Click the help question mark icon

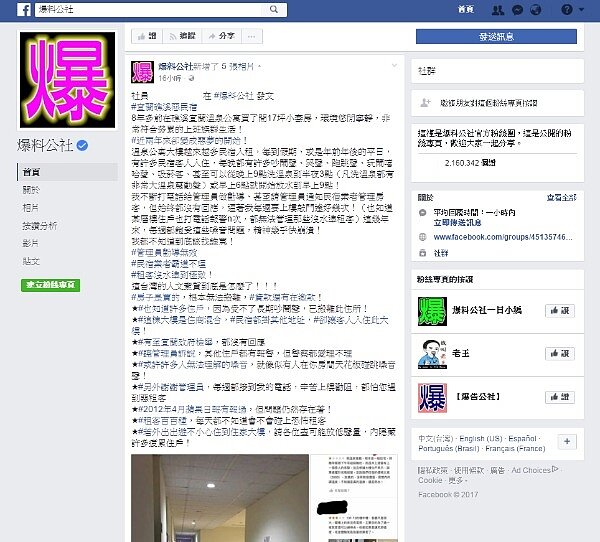point(567,9)
